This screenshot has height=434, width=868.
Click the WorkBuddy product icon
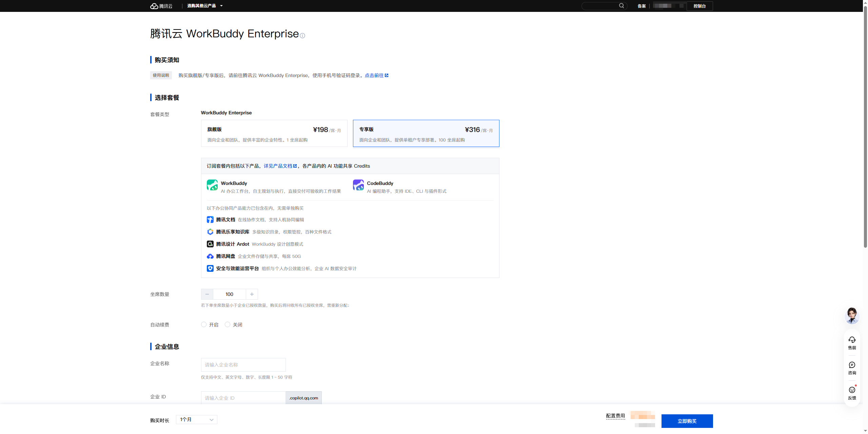coord(212,185)
